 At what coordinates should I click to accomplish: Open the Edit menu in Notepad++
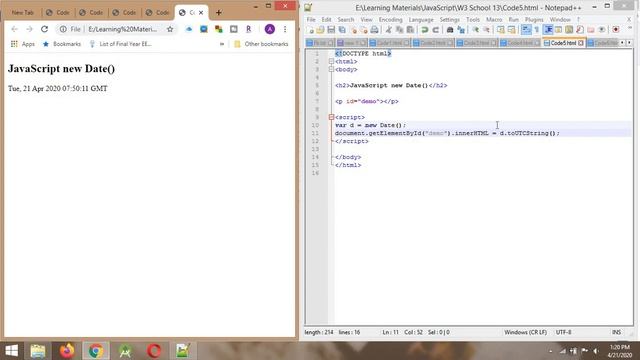pyautogui.click(x=327, y=20)
